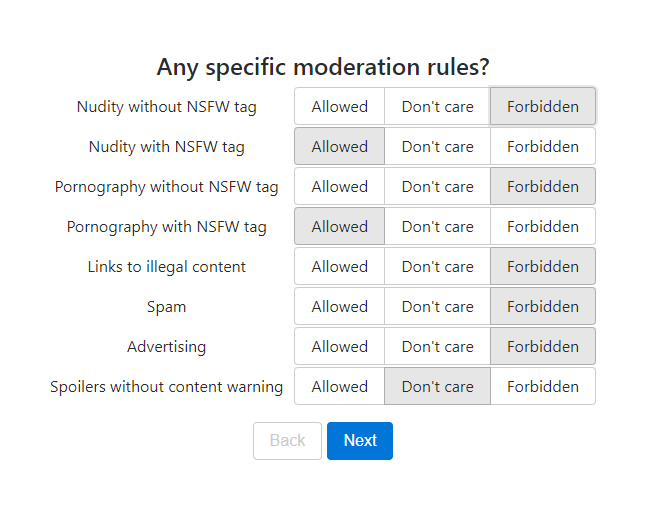Forbid Spoilers without content warning
The width and height of the screenshot is (672, 505).
(542, 386)
